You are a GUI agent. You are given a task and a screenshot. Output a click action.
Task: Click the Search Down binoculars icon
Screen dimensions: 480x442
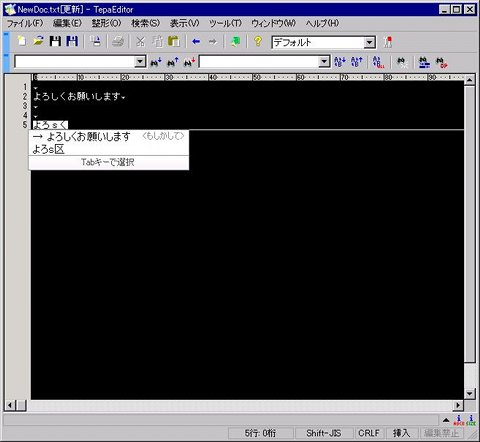(x=156, y=62)
